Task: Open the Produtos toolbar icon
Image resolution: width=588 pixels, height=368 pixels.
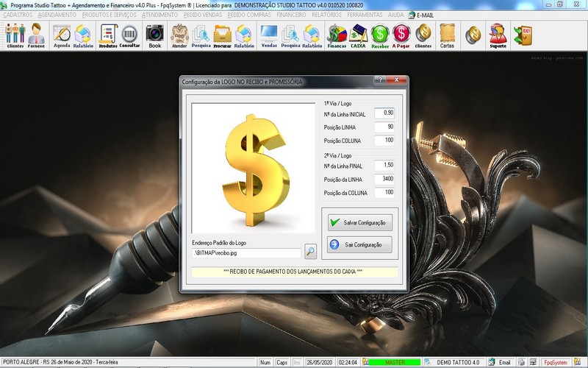Action: point(108,35)
